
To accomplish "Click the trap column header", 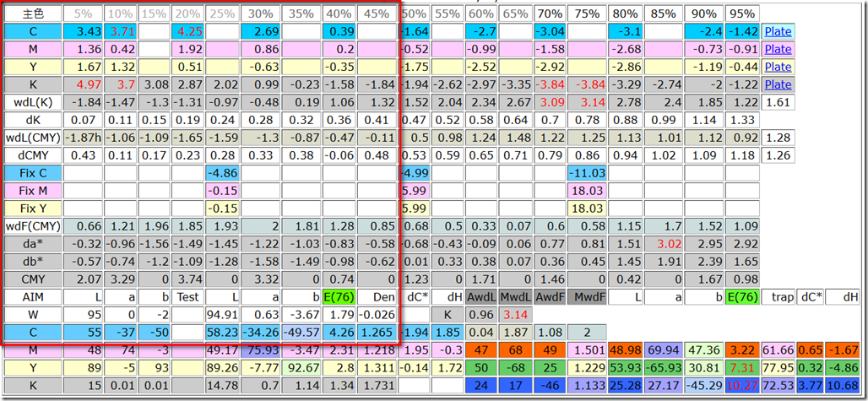I will [778, 297].
